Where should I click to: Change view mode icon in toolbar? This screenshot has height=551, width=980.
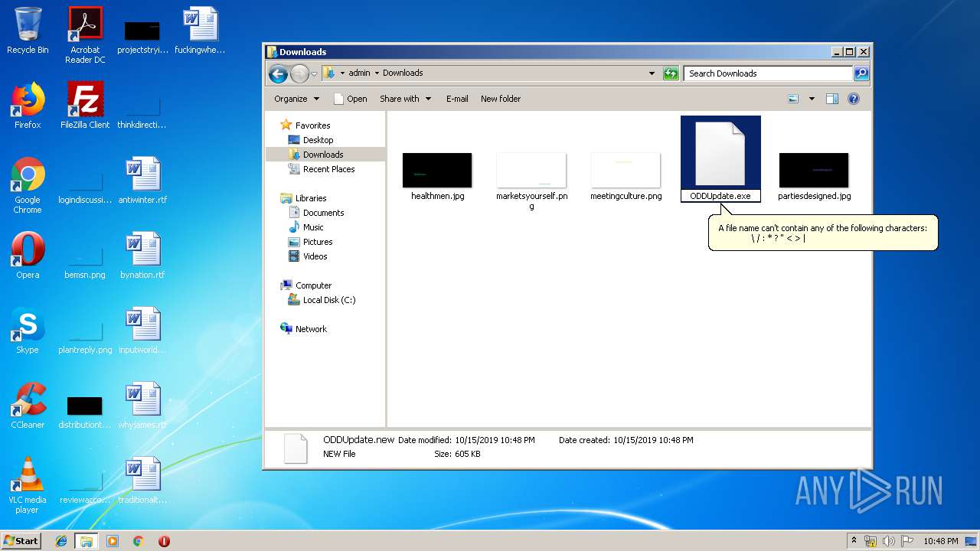tap(793, 99)
